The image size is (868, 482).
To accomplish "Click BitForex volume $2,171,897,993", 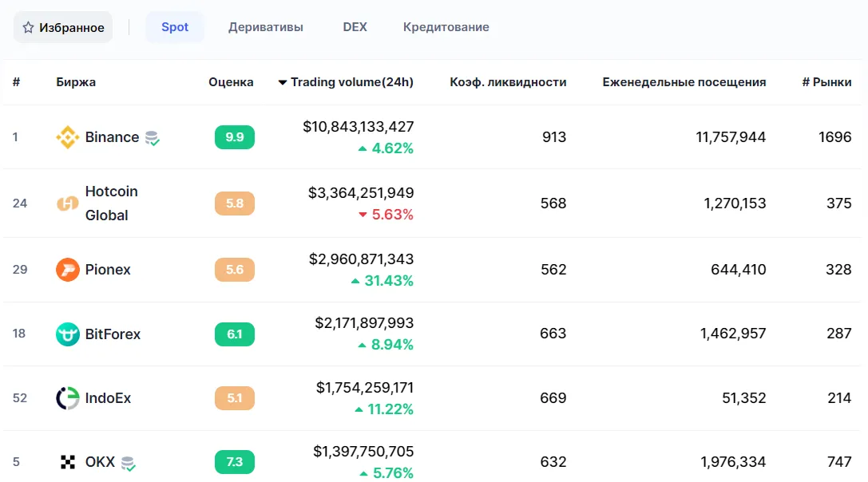I will 364,322.
